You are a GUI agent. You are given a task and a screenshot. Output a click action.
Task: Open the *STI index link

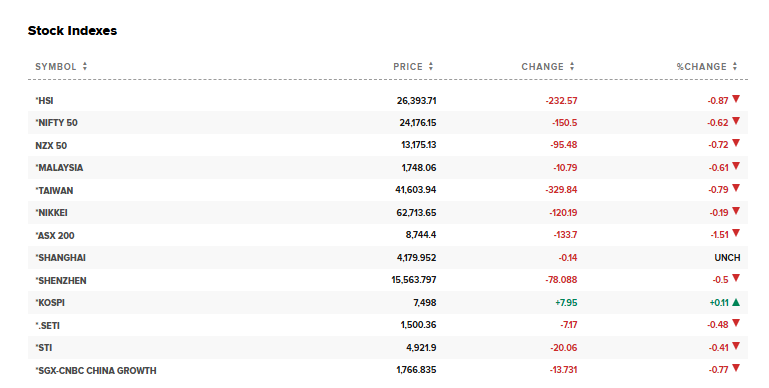[44, 348]
